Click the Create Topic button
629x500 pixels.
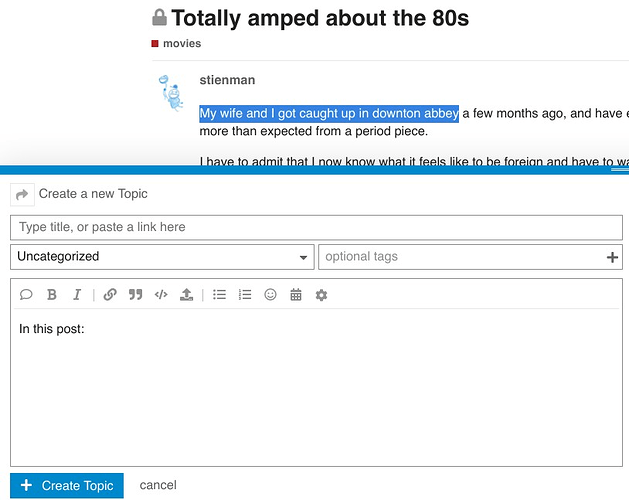67,486
